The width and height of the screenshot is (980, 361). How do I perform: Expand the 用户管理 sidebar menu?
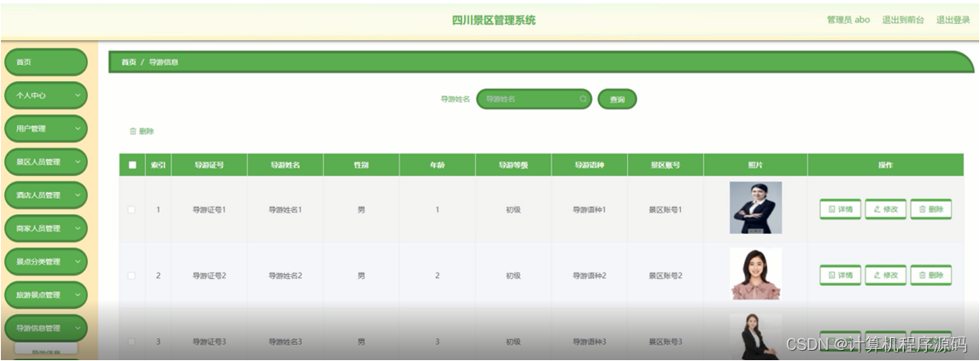click(x=45, y=129)
